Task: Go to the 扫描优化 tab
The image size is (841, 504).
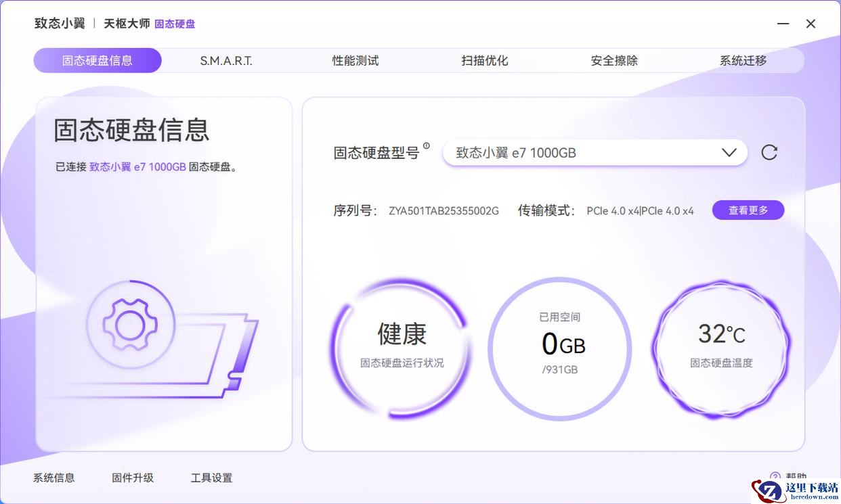Action: (485, 61)
